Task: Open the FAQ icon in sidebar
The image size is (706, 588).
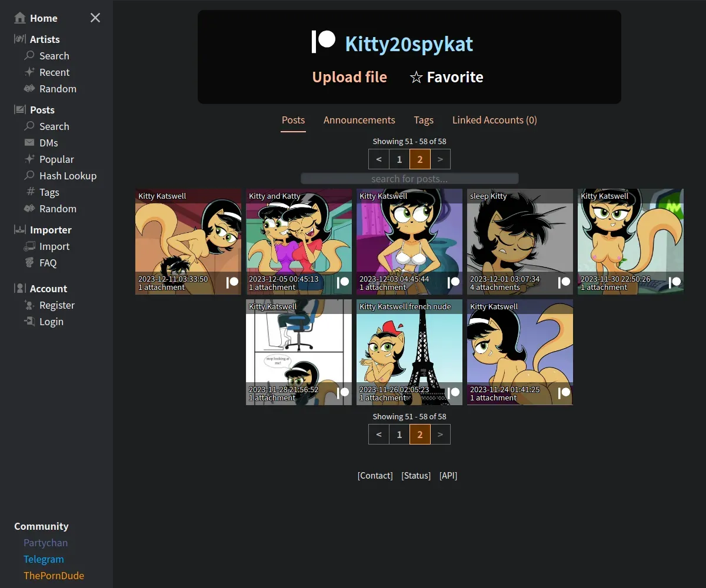Action: (x=29, y=263)
